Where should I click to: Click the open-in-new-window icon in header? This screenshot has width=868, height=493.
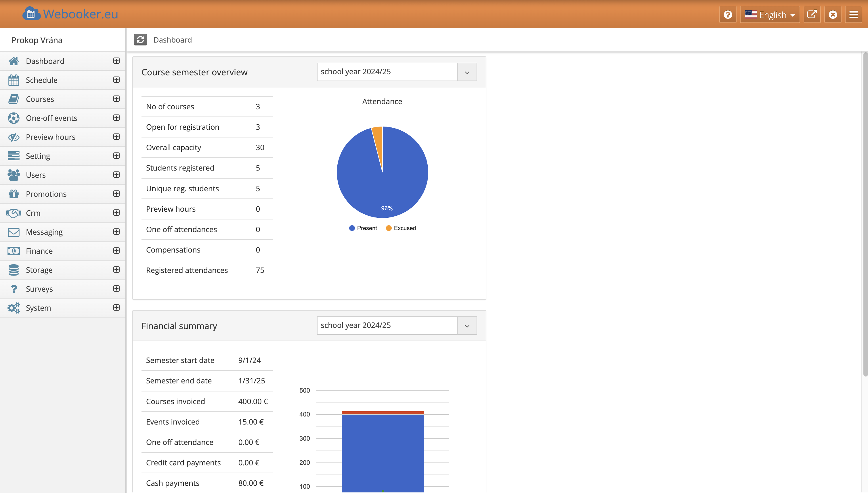point(812,15)
